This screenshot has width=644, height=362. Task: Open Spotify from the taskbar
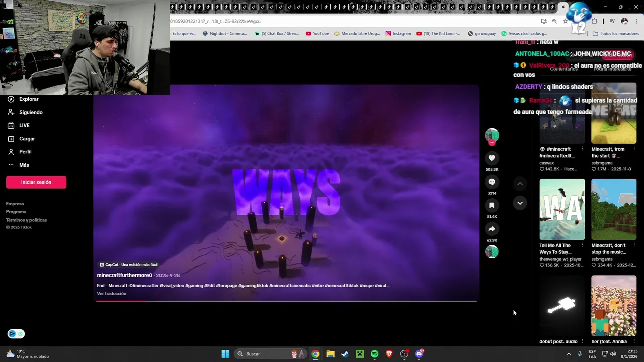point(374,354)
